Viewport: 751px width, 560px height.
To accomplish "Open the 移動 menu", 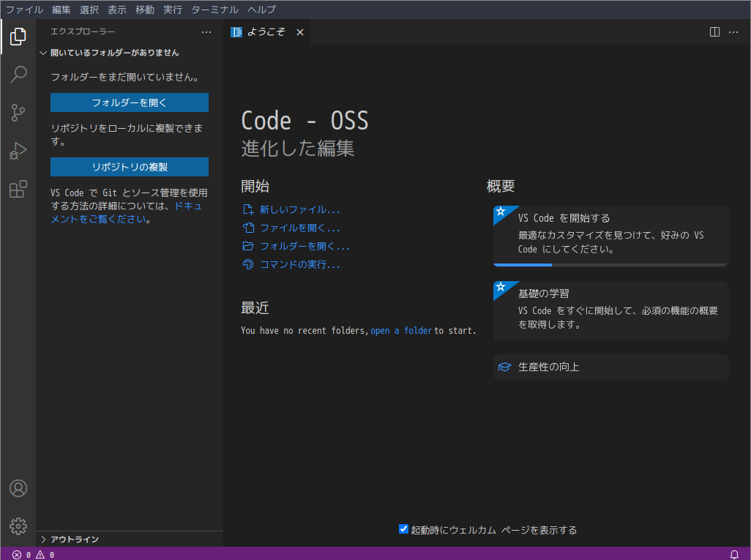I will (145, 10).
